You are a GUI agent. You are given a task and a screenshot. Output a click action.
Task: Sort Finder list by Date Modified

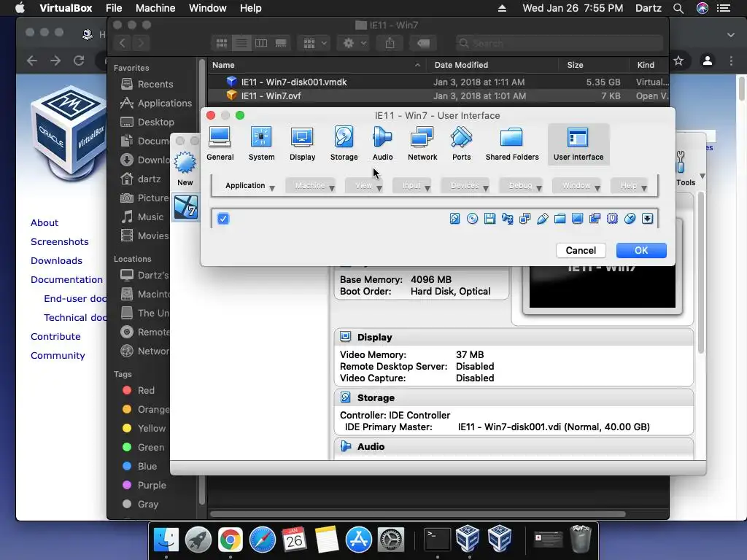tap(461, 65)
